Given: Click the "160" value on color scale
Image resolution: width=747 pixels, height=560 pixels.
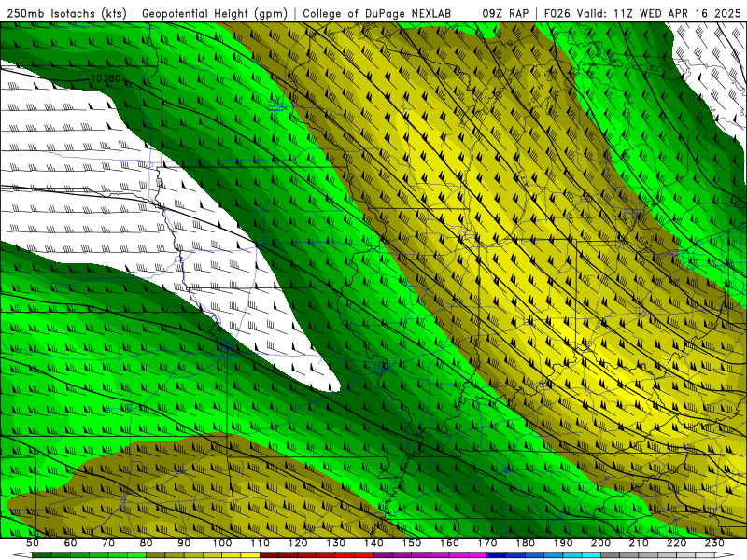Looking at the screenshot, I should [449, 543].
